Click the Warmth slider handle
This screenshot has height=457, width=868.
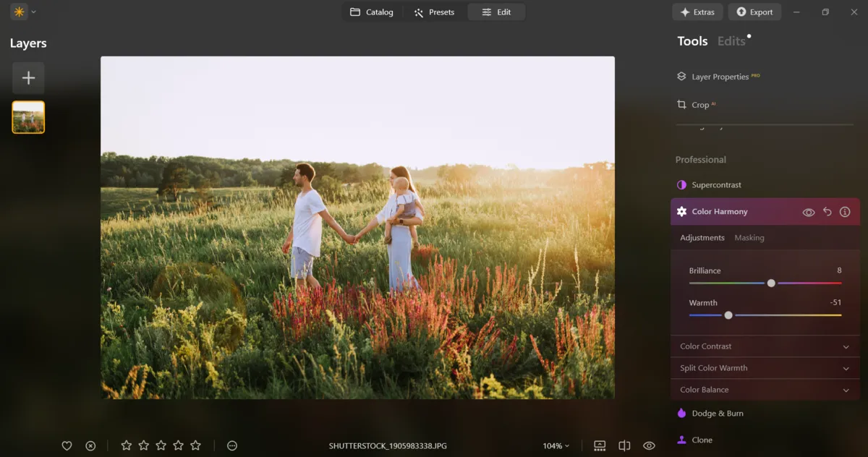[x=728, y=315]
